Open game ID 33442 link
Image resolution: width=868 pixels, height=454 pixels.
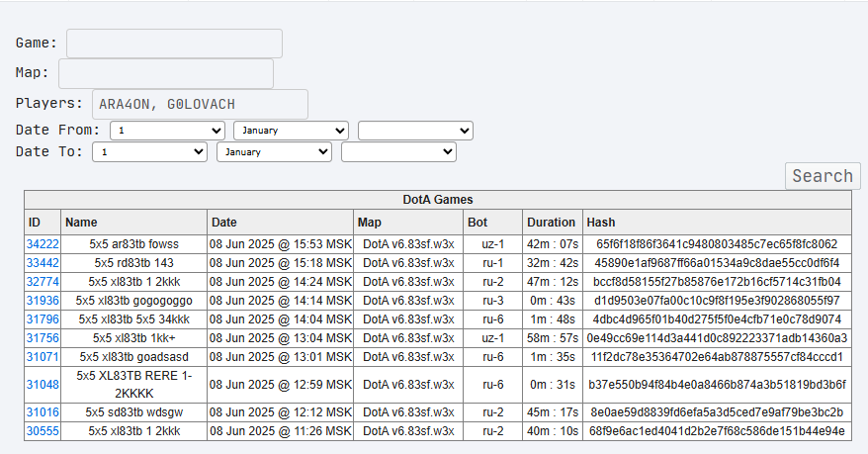point(43,263)
